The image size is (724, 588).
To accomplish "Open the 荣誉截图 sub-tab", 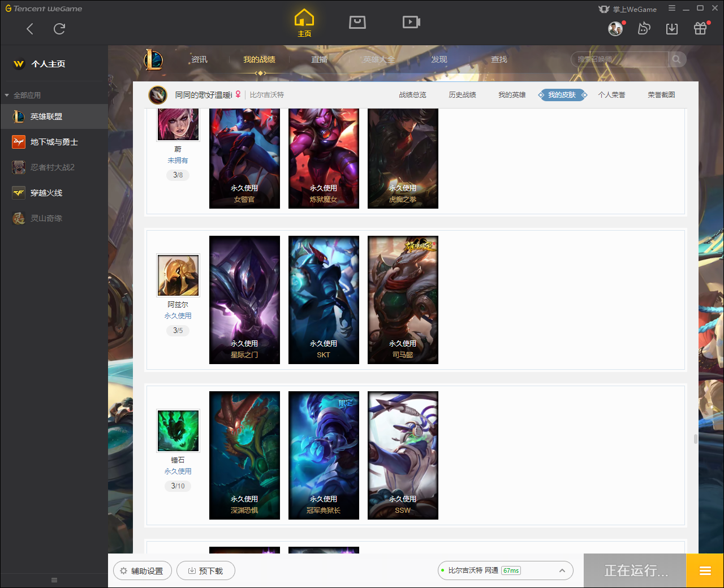I will [x=661, y=95].
